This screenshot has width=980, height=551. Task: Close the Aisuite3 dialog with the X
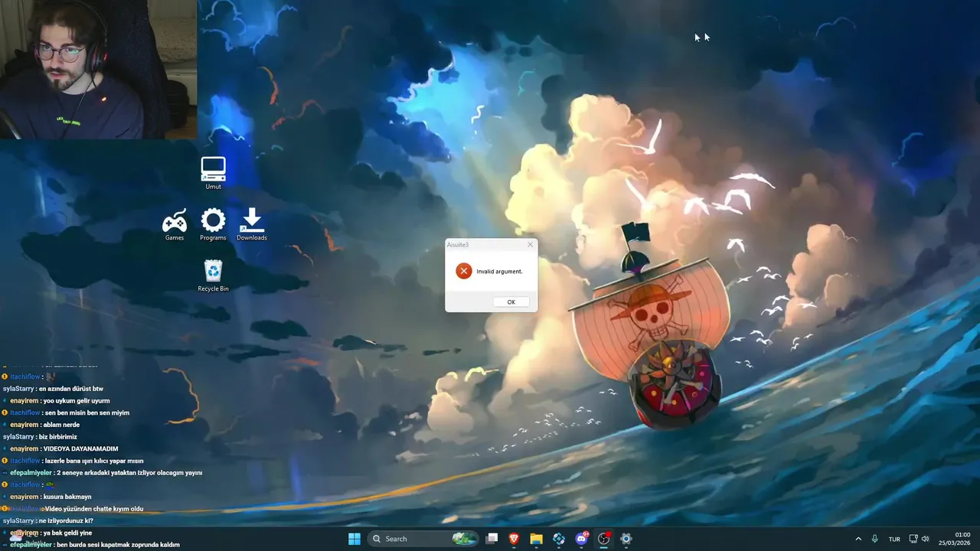tap(530, 244)
